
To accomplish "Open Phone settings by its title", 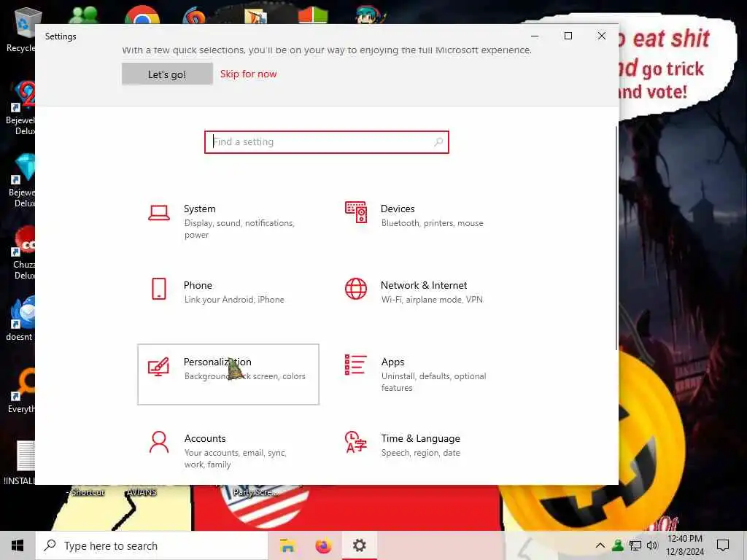I will point(198,285).
